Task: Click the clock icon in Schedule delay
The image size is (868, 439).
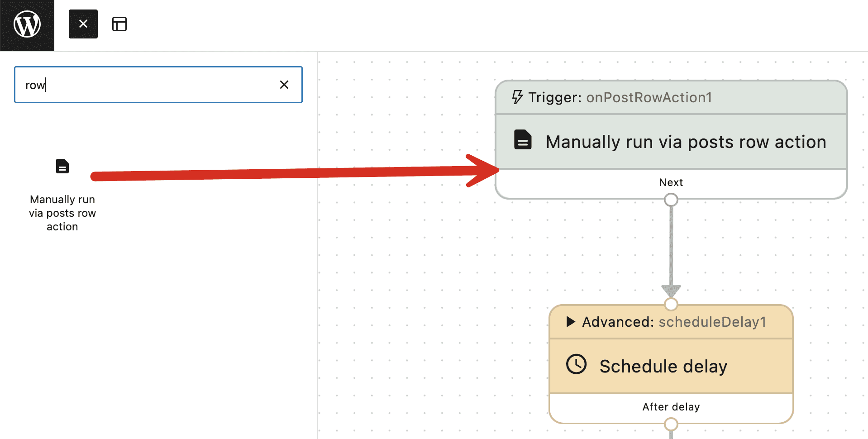Action: tap(576, 364)
